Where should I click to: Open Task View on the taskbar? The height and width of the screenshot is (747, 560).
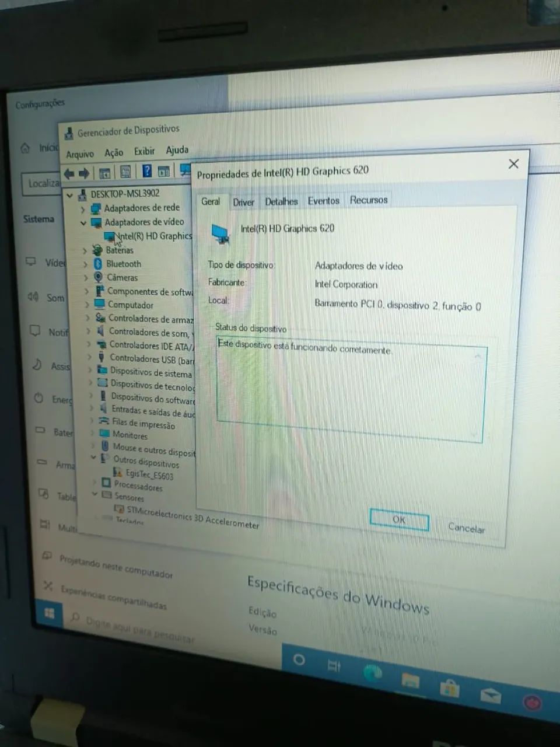tap(334, 665)
